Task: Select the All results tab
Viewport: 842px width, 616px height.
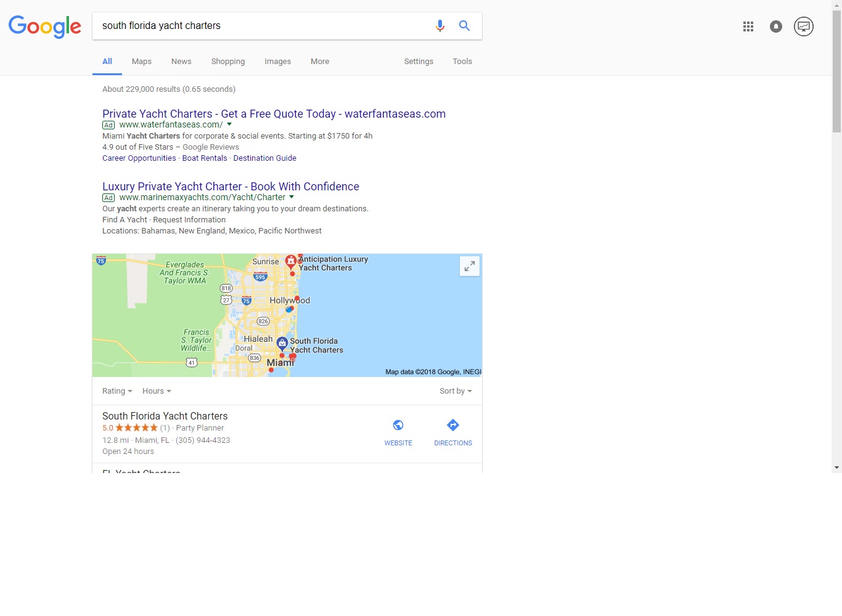Action: coord(107,62)
